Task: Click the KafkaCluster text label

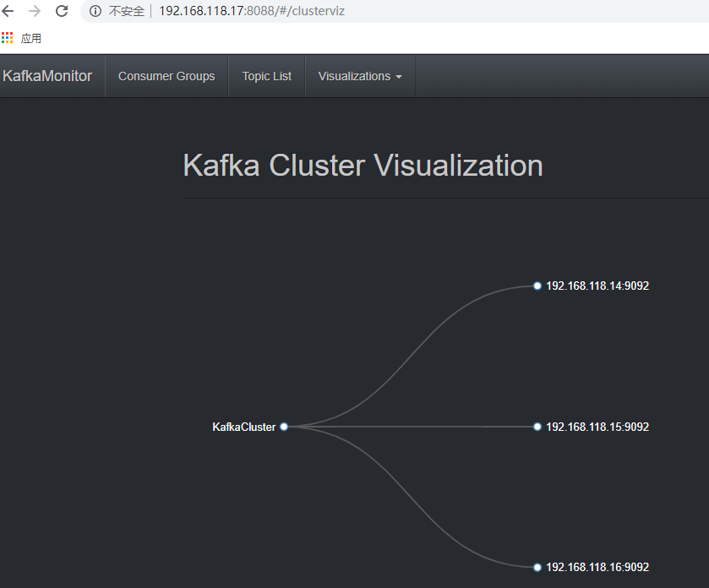Action: tap(243, 427)
